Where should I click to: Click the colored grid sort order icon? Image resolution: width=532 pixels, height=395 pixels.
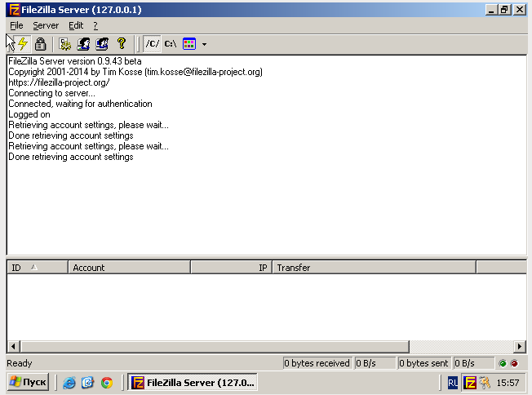pos(189,44)
